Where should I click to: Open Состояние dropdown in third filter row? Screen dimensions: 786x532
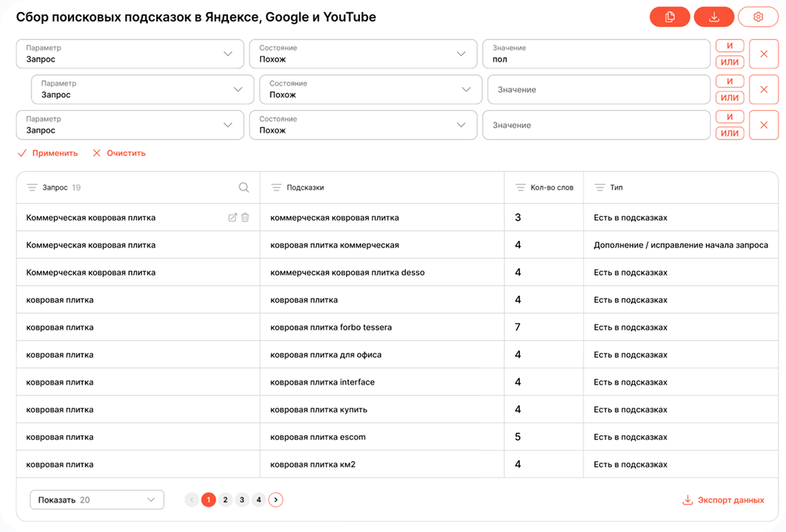[363, 125]
